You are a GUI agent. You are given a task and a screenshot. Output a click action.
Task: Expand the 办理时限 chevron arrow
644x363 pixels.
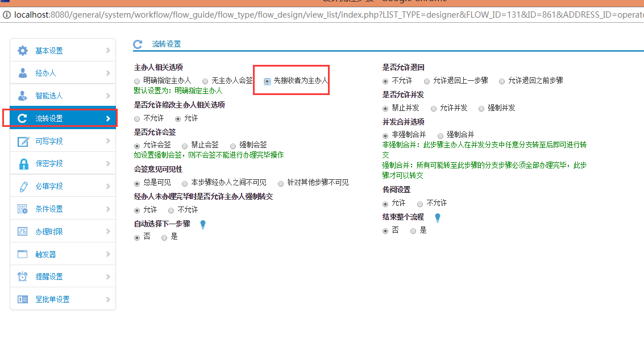coord(108,232)
